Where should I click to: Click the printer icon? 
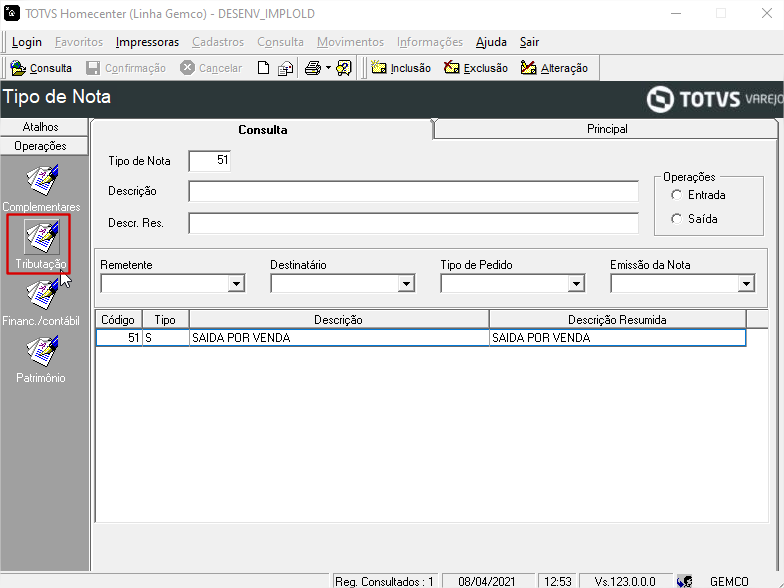pos(313,68)
